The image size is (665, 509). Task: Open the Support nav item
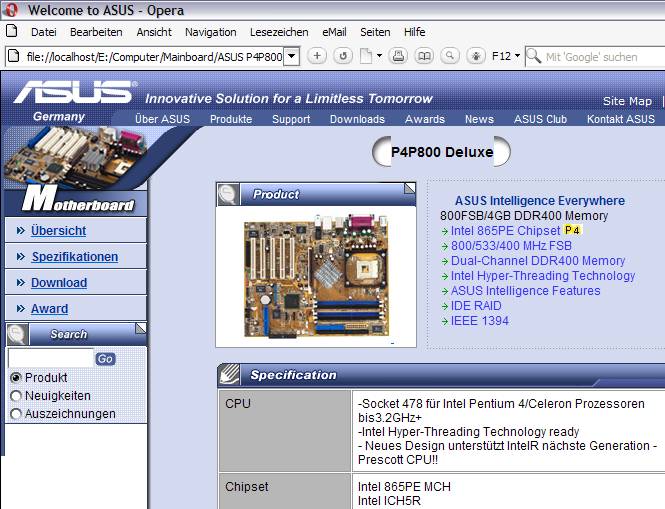[x=291, y=119]
